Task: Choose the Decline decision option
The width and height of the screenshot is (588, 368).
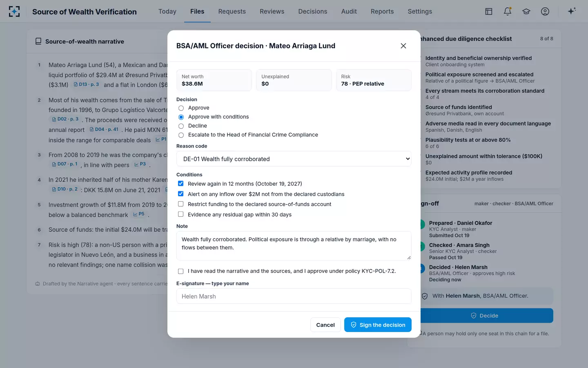Action: 181,126
